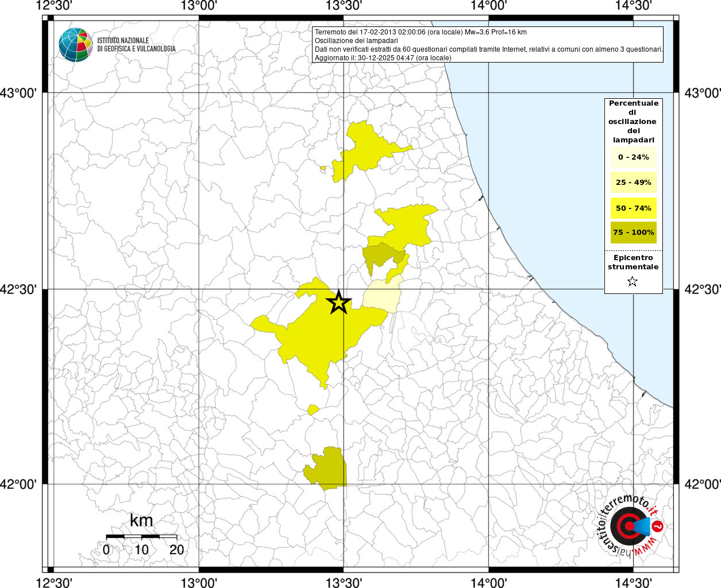Select the 75 - 100% legend swatch
This screenshot has width=721, height=588.
coord(633,233)
